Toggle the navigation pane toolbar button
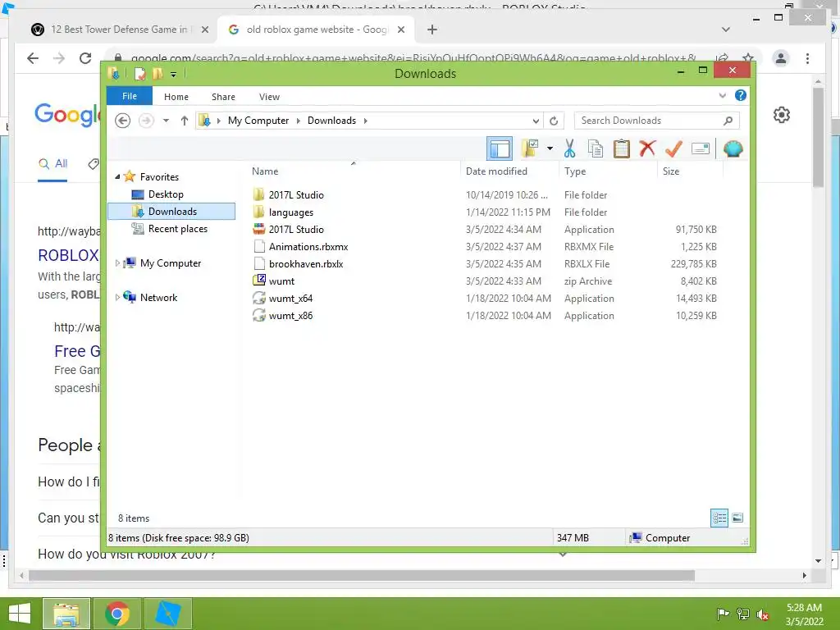 coord(500,149)
